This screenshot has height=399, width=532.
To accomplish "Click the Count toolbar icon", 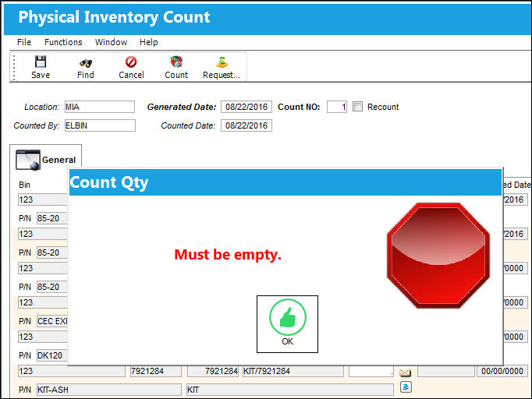I will point(176,62).
